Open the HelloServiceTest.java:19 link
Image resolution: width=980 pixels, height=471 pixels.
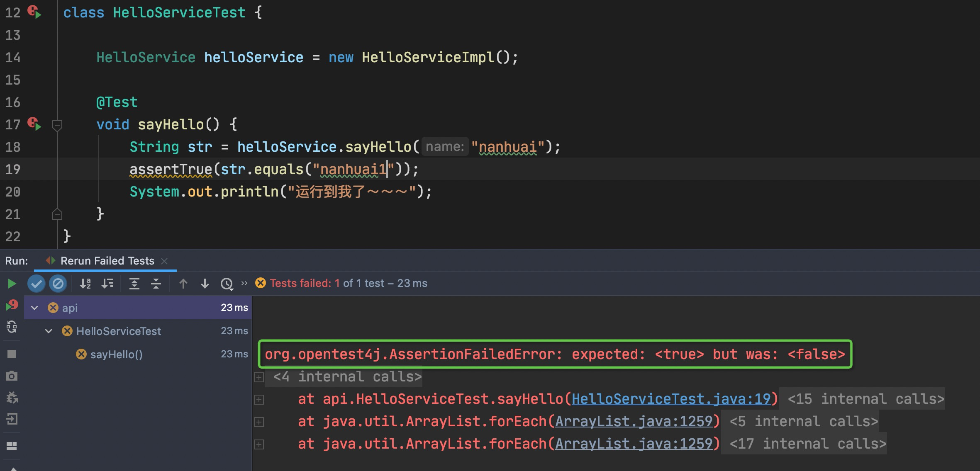click(x=671, y=399)
